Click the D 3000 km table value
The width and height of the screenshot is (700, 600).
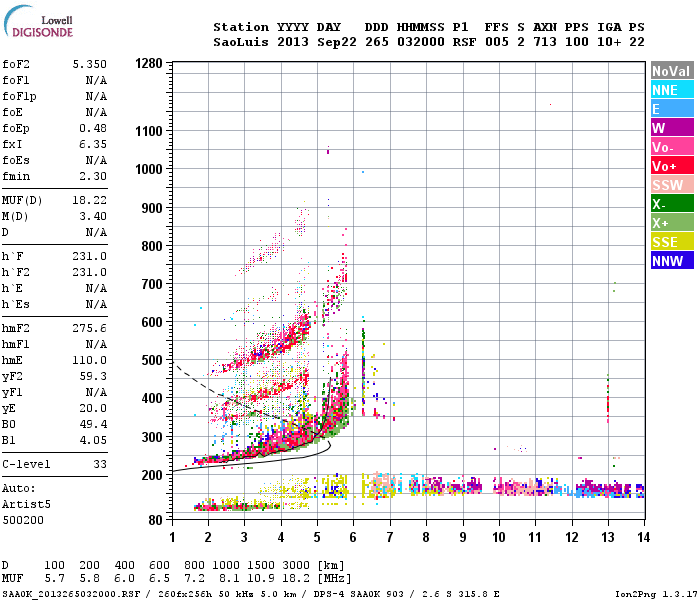click(x=296, y=565)
